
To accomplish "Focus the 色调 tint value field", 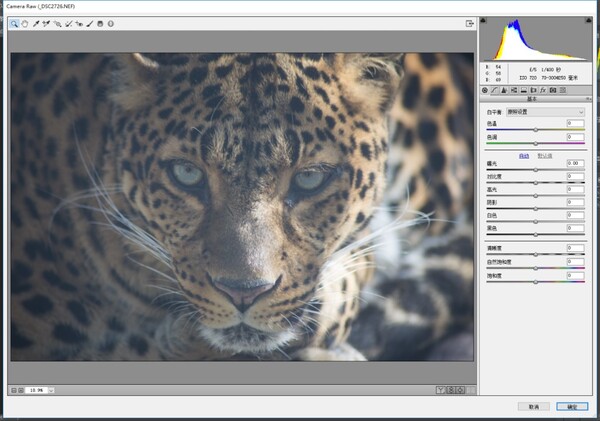I will (576, 137).
